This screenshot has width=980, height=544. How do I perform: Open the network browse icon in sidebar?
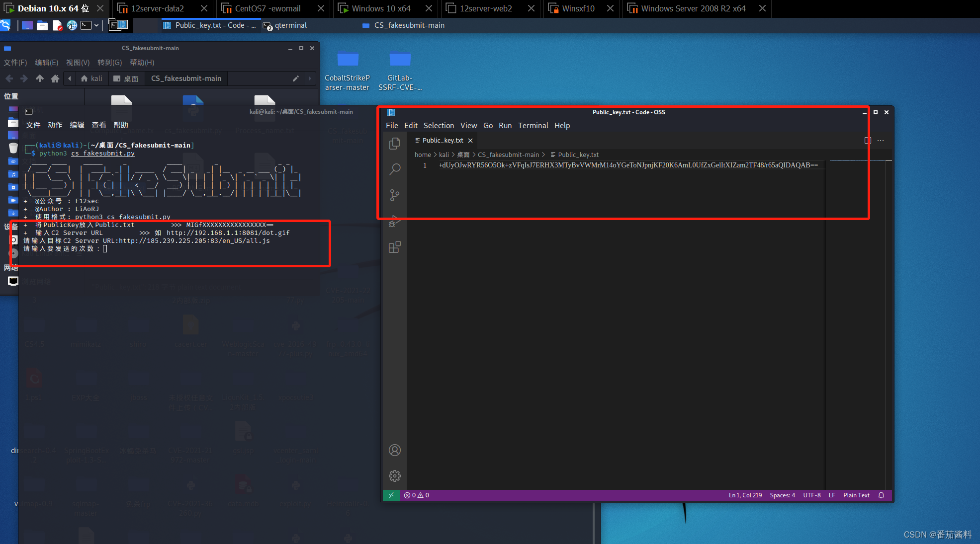coord(13,281)
